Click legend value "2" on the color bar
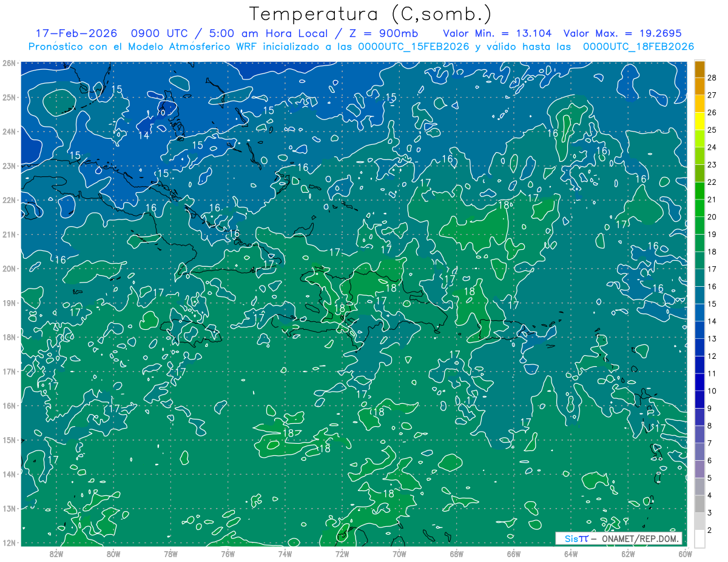The height and width of the screenshot is (562, 728). [x=710, y=530]
